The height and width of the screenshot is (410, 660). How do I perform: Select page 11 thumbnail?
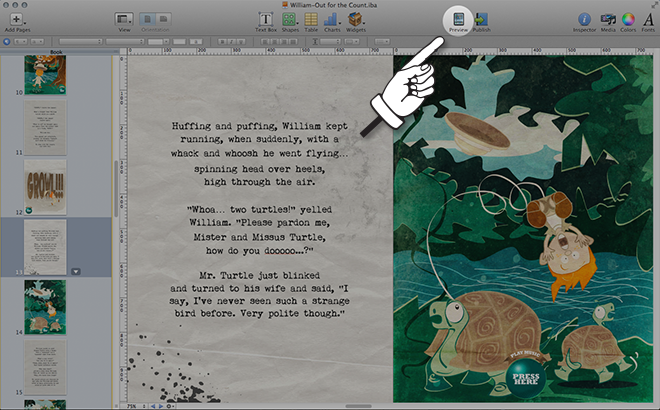[x=45, y=128]
